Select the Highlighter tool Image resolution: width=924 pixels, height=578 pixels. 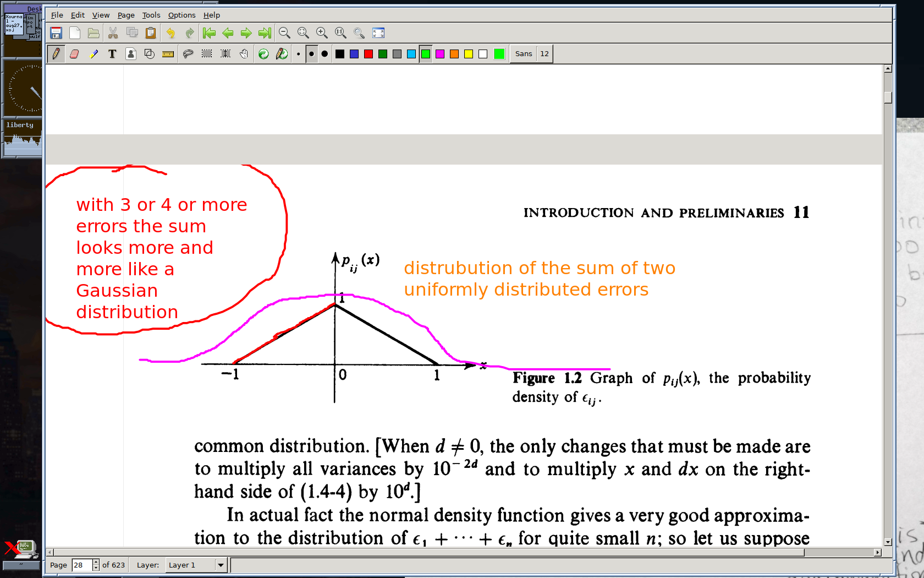[94, 54]
